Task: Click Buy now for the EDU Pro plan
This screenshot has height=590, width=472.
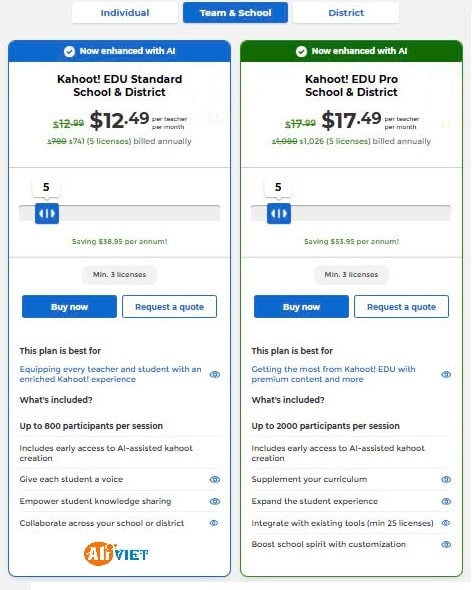Action: (x=301, y=307)
